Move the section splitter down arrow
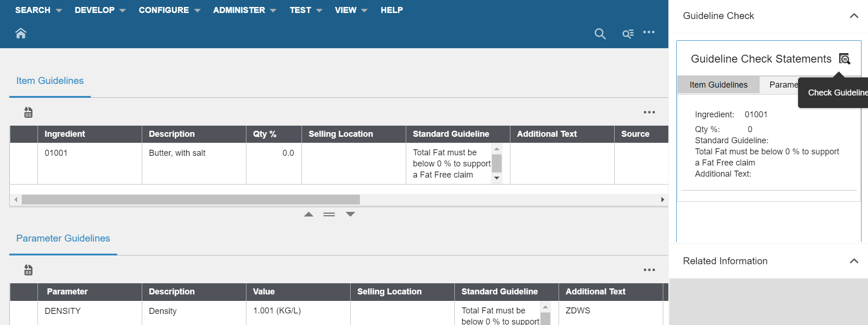Viewport: 868px width, 325px height. (350, 214)
